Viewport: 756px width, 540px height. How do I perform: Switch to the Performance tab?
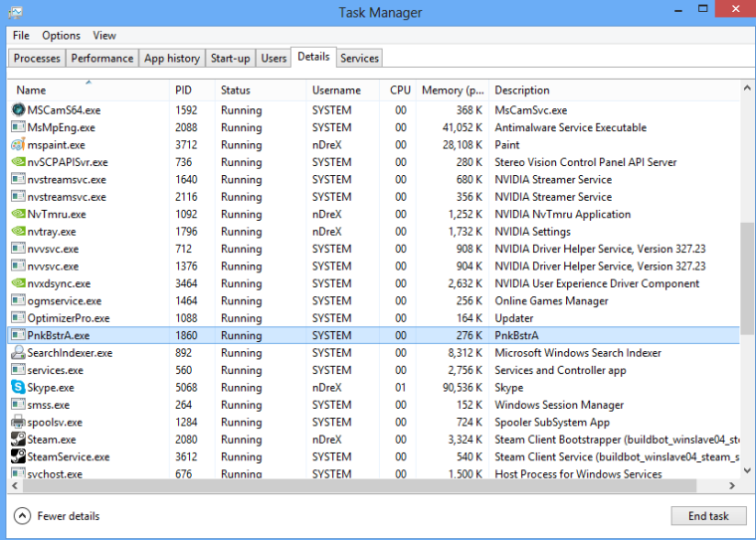pyautogui.click(x=101, y=59)
